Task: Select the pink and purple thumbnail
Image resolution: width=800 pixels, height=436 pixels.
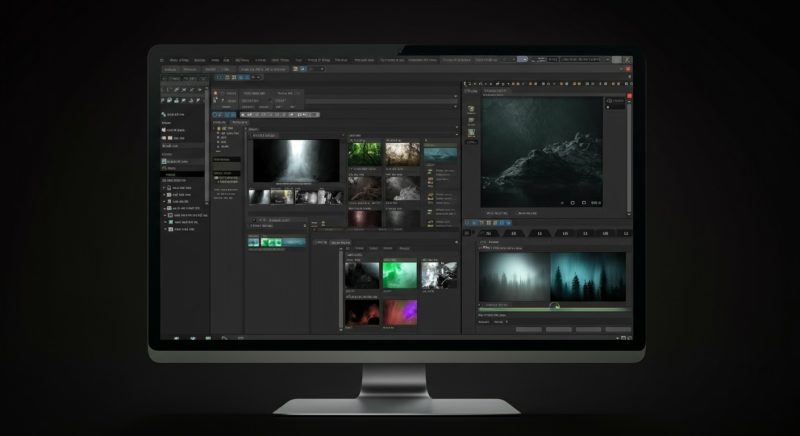Action: pos(399,313)
